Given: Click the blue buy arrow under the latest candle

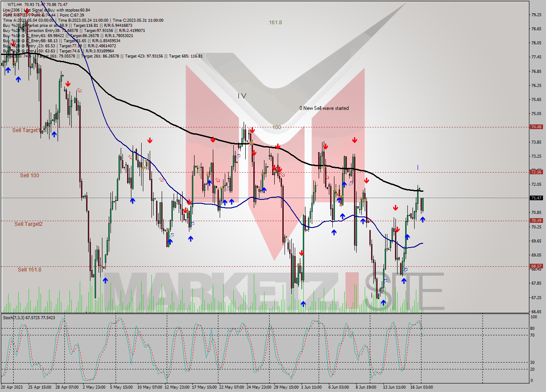Looking at the screenshot, I should (422, 219).
